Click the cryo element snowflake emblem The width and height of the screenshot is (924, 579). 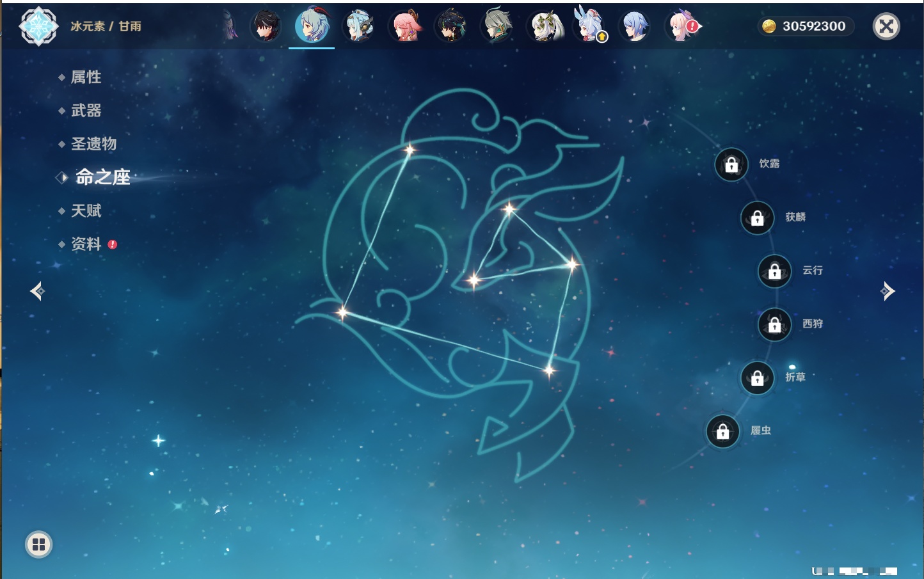coord(38,26)
